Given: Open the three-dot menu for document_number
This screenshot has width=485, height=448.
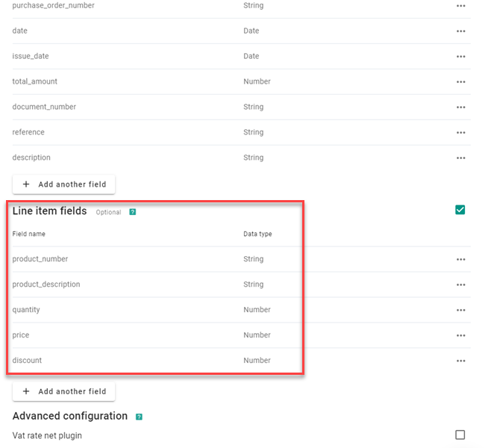Looking at the screenshot, I should pyautogui.click(x=460, y=108).
